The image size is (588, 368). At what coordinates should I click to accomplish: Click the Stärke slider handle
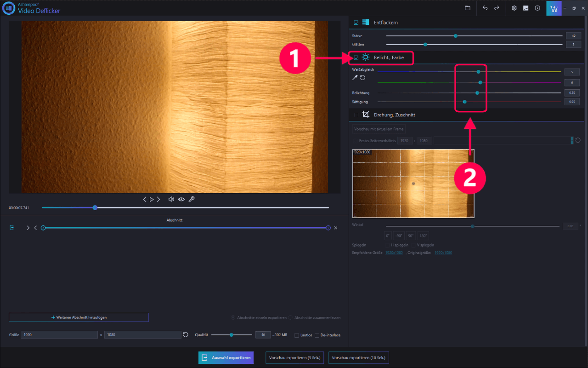[456, 35]
